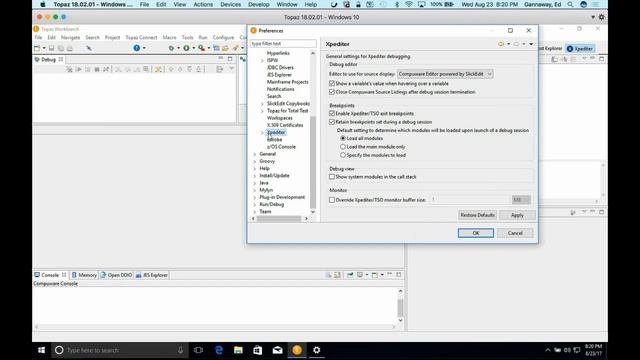The height and width of the screenshot is (360, 640).
Task: Expand Topaz for Total Test node
Action: tap(262, 111)
